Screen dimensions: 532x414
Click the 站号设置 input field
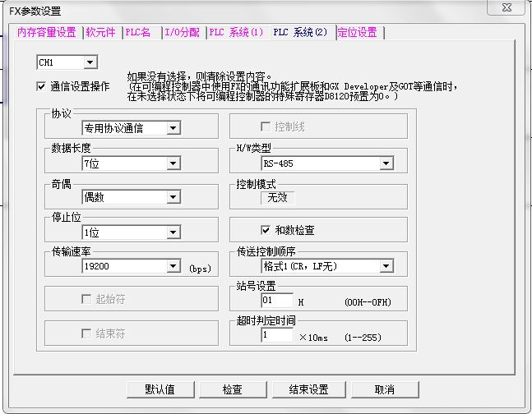pyautogui.click(x=277, y=301)
